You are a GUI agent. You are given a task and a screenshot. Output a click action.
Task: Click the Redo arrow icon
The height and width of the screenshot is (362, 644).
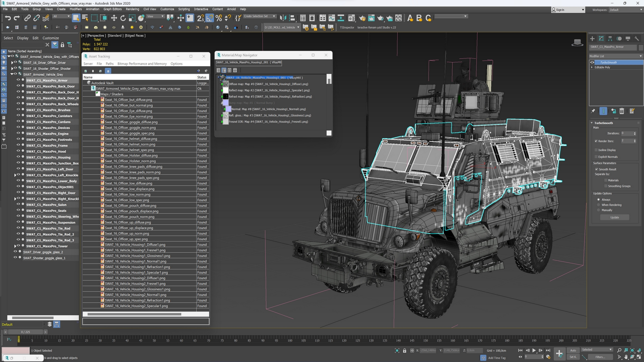tap(17, 18)
